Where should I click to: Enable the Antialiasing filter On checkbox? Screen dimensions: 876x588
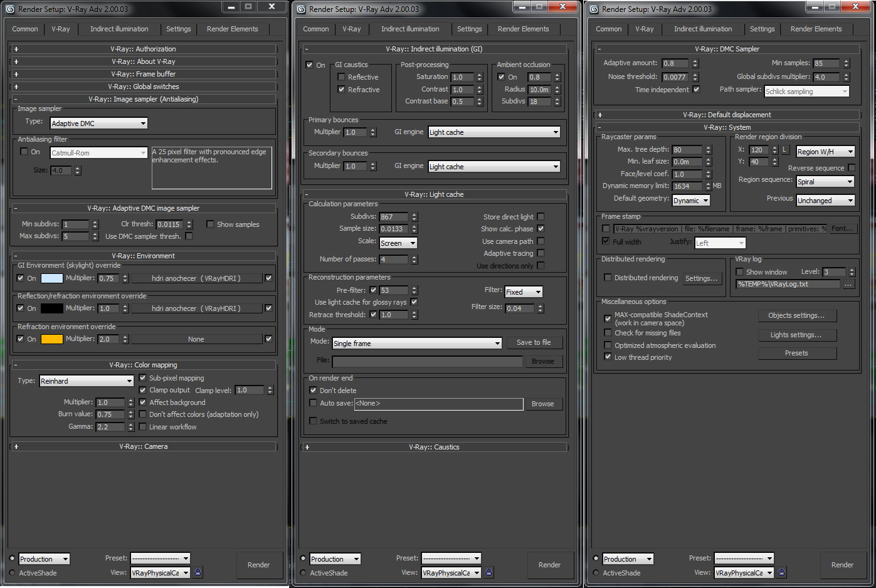(24, 152)
